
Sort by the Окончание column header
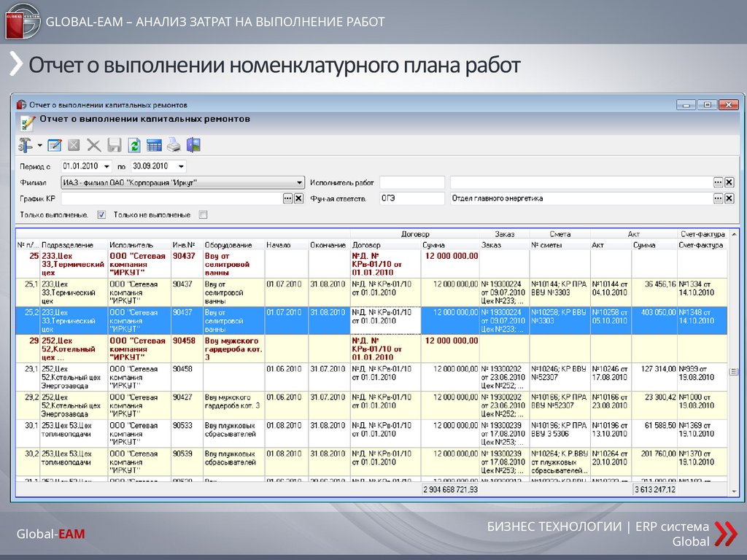click(329, 245)
